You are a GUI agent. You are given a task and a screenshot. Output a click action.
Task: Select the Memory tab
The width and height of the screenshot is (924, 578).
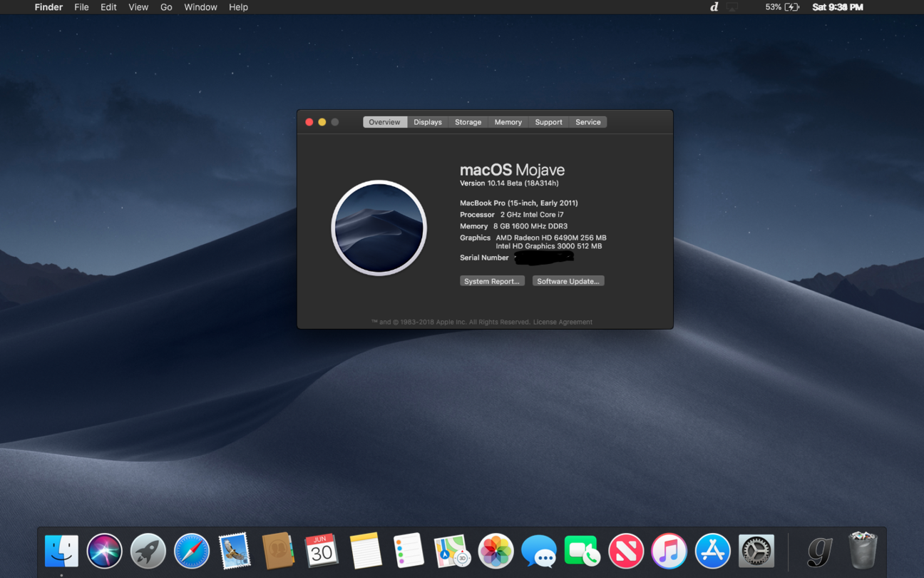[x=508, y=122]
